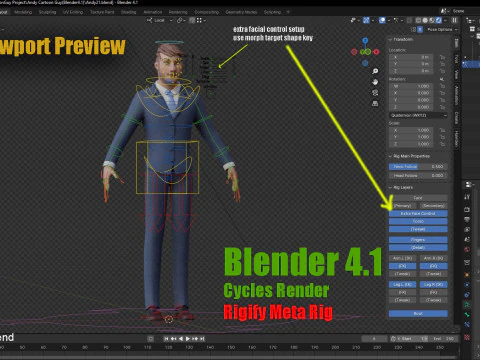Screen dimensions: 480x360
Task: Open the Tool properties tab icon
Action: pos(467,197)
